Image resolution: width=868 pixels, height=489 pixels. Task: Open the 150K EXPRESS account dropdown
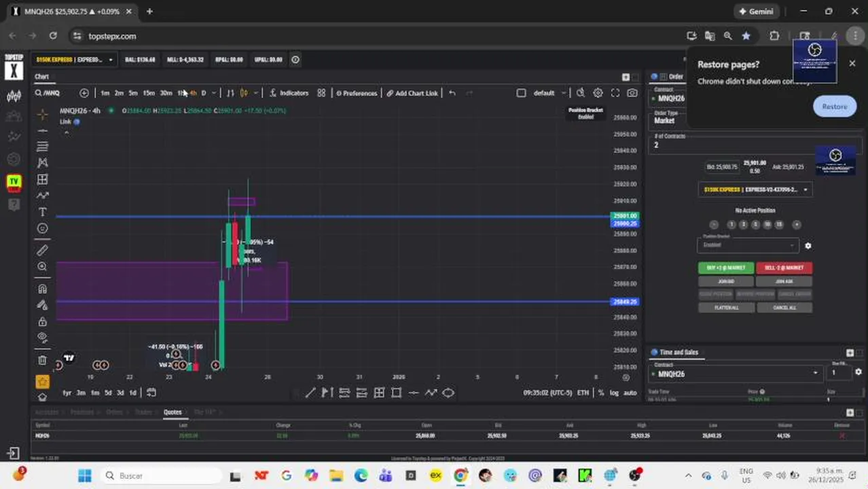point(75,60)
